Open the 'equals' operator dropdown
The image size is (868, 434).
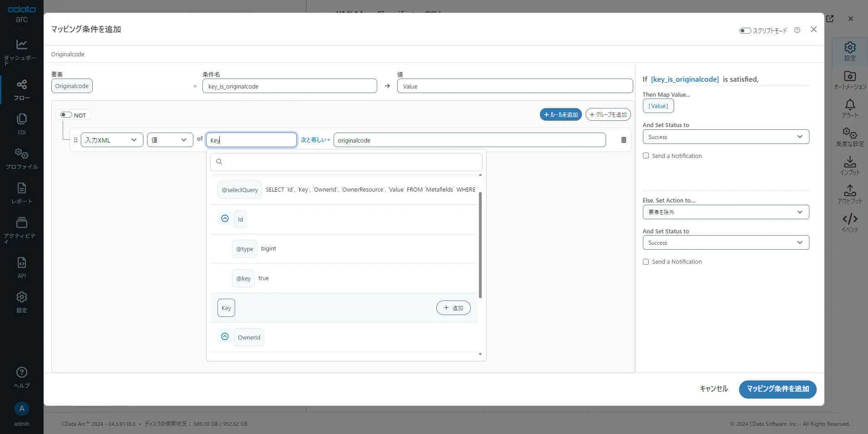[x=315, y=140]
